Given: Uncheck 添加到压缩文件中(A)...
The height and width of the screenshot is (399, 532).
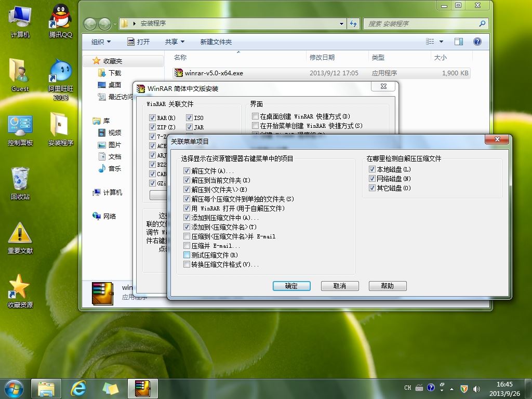Looking at the screenshot, I should coord(187,218).
